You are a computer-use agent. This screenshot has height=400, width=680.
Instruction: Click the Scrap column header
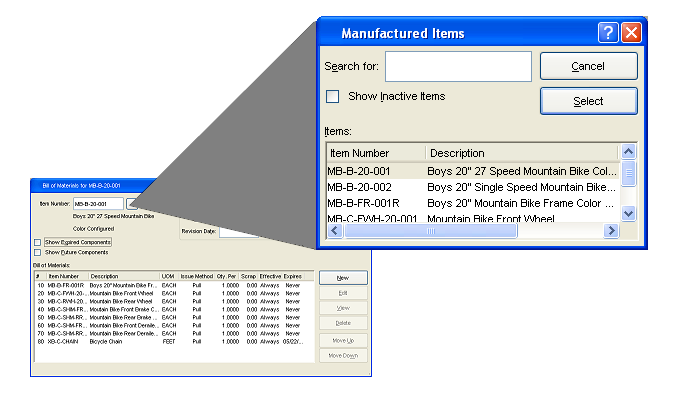(x=248, y=276)
